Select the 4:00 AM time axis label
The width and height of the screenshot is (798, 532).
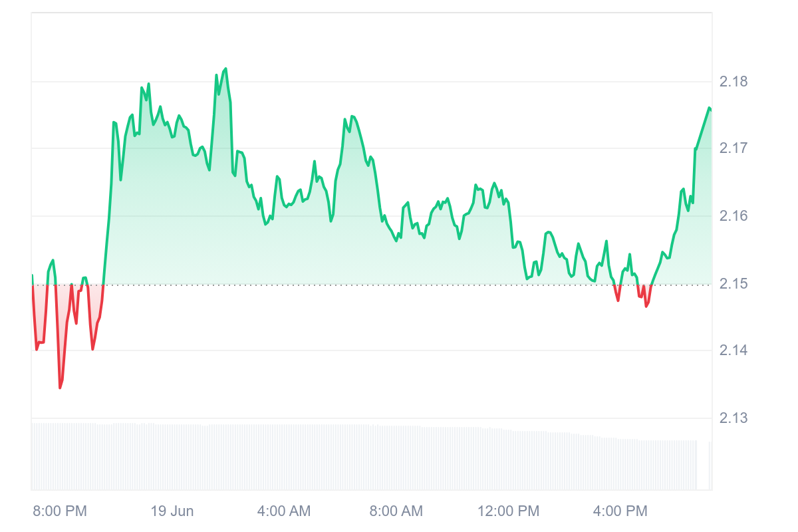tap(284, 511)
